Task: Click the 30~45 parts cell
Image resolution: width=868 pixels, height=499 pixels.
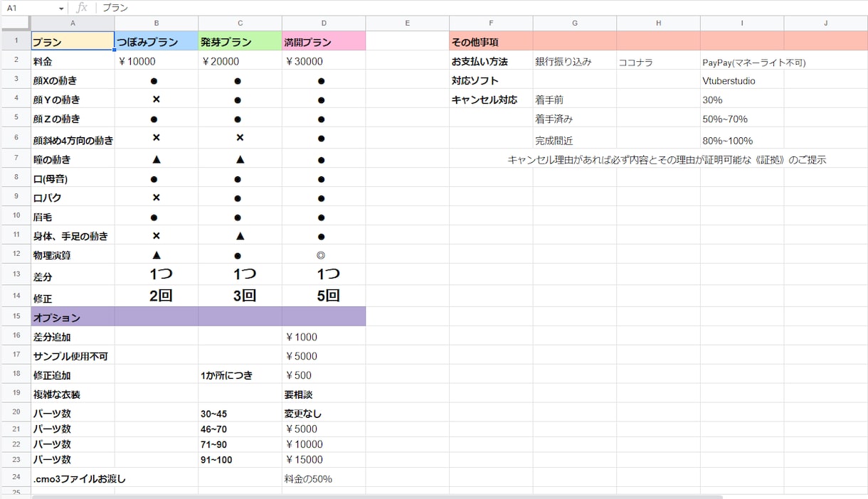Action: [x=240, y=414]
